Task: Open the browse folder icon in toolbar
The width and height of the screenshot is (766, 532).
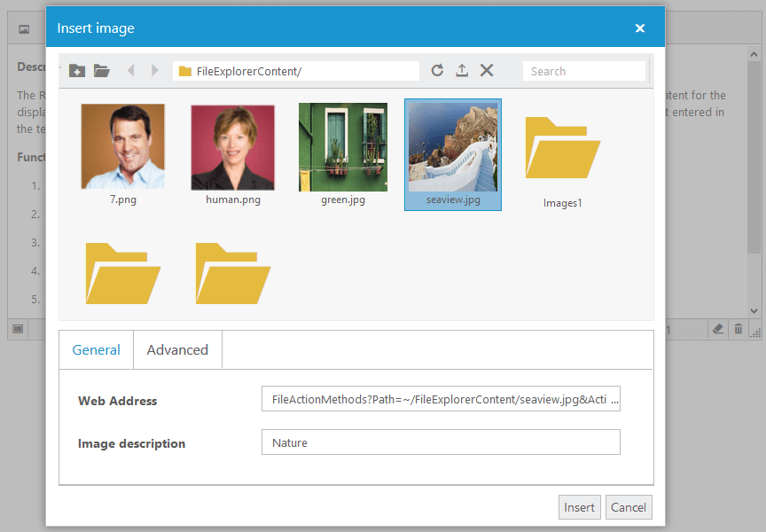Action: 102,70
